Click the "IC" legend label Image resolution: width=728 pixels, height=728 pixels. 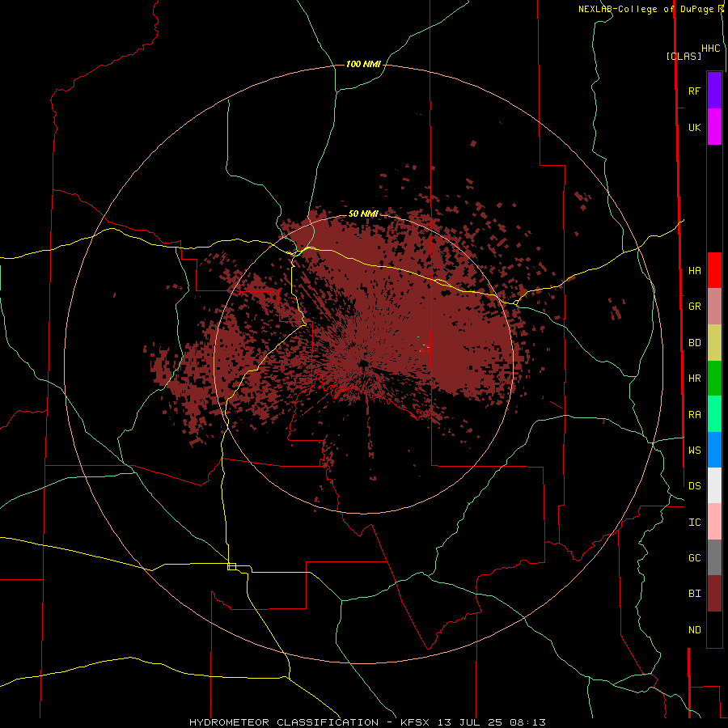tap(695, 523)
